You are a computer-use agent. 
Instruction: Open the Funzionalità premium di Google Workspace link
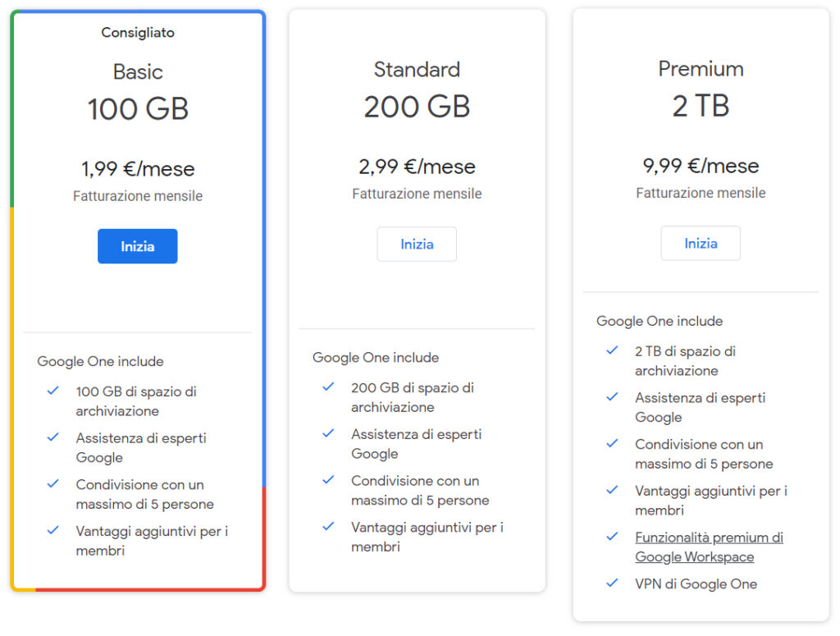(x=709, y=547)
